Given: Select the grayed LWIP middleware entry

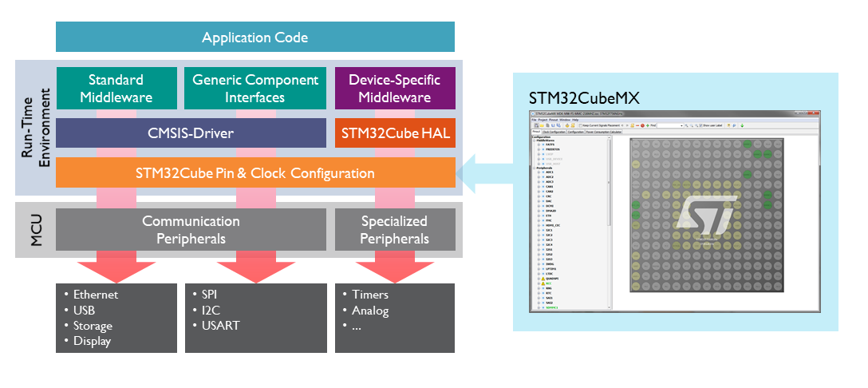Looking at the screenshot, I should pyautogui.click(x=549, y=154).
